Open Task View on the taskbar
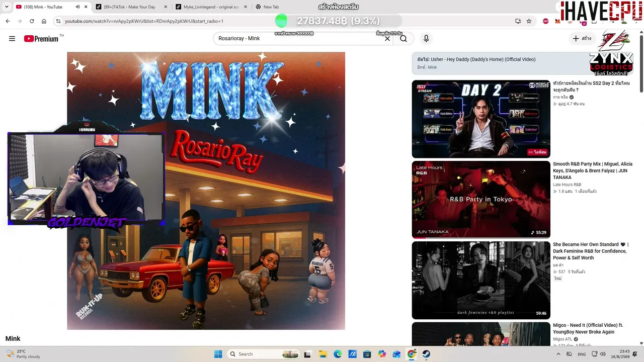644x362 pixels. click(307, 354)
